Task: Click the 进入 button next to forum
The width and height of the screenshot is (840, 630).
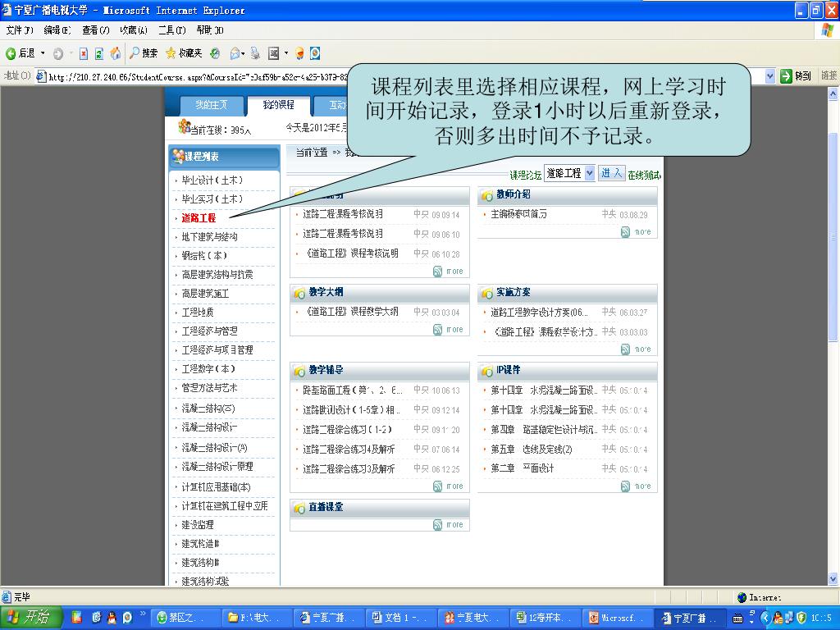Action: [611, 173]
